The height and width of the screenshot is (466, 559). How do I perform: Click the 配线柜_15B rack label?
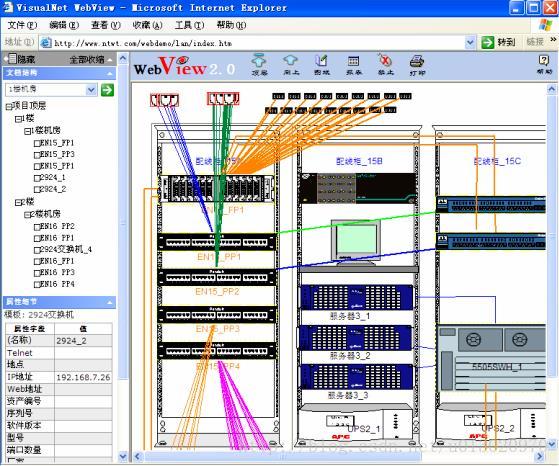point(359,162)
